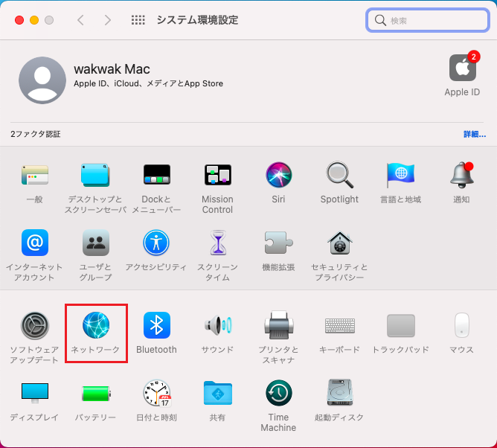Close the システム環境設定 window

coord(19,20)
